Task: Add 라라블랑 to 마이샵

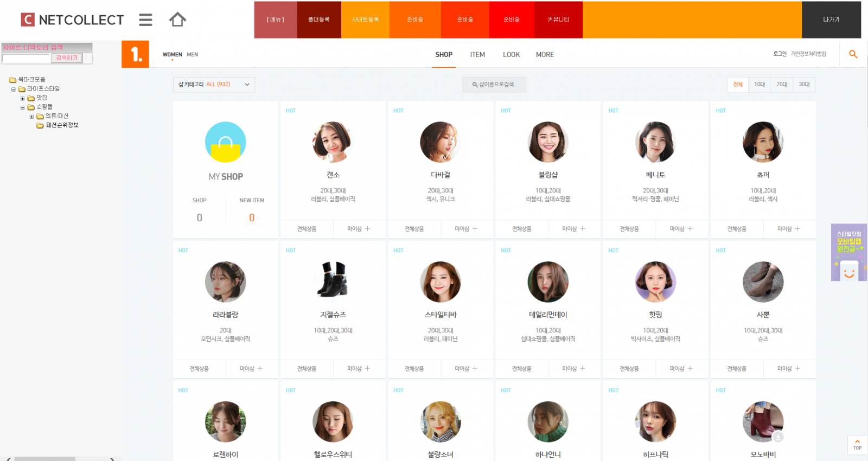Action: tap(251, 369)
